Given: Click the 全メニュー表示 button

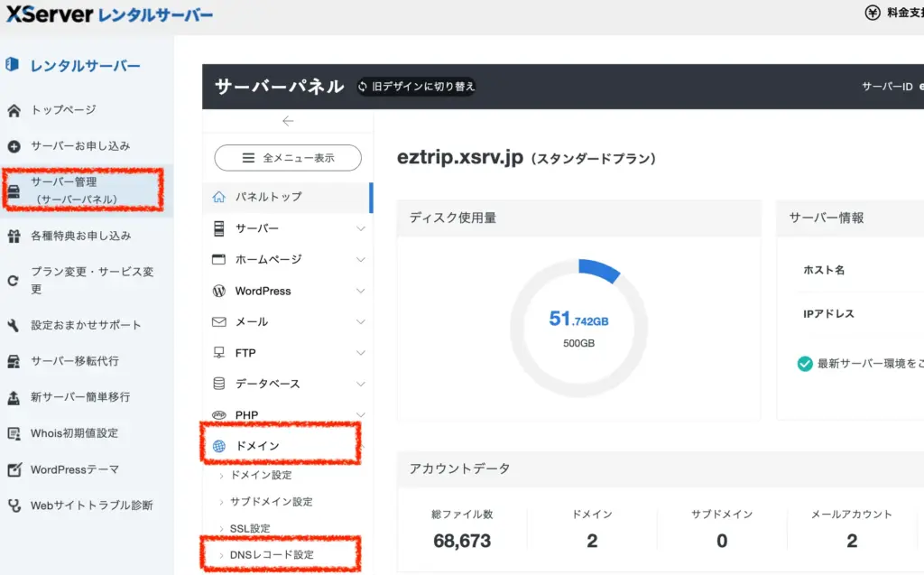Looking at the screenshot, I should [287, 158].
